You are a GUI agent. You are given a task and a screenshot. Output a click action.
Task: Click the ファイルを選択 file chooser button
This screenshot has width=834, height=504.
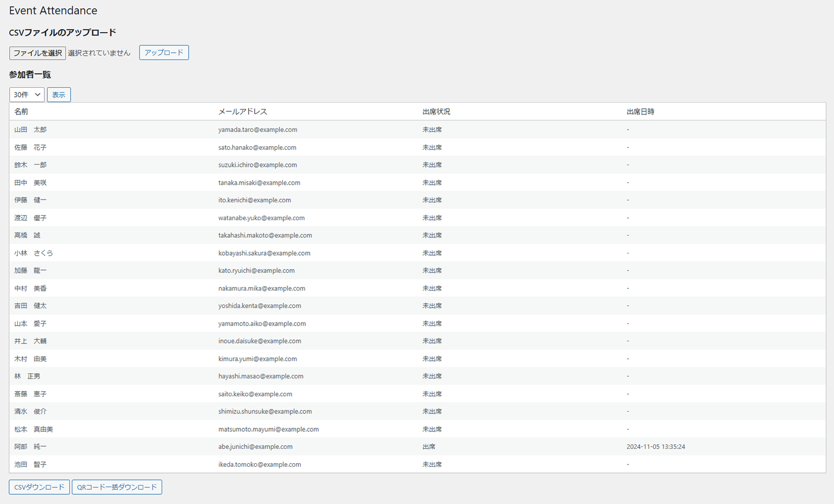[x=37, y=53]
